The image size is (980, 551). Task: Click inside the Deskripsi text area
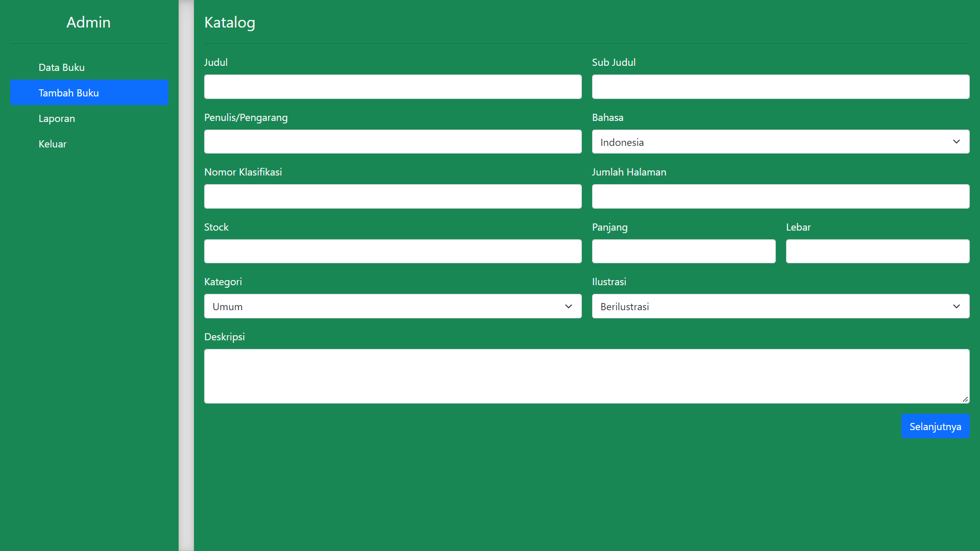[586, 376]
